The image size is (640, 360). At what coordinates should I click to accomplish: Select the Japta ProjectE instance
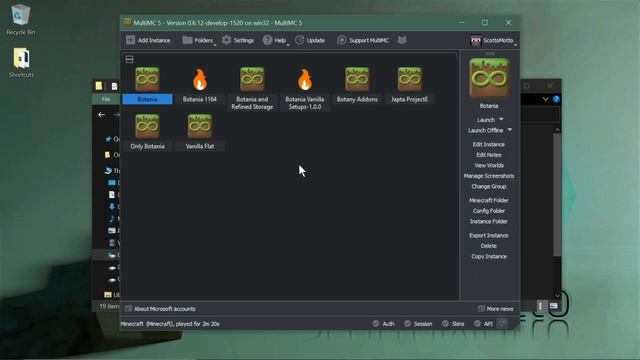(x=409, y=85)
